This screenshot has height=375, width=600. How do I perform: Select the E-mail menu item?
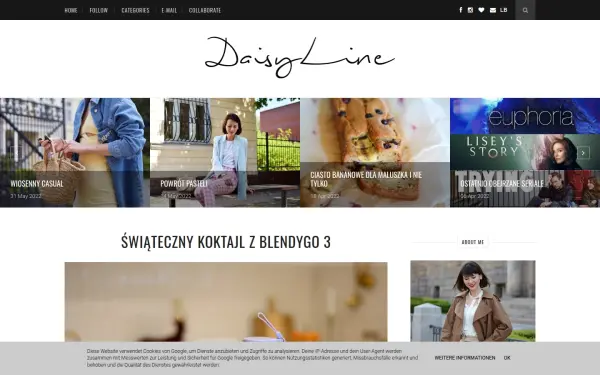169,10
